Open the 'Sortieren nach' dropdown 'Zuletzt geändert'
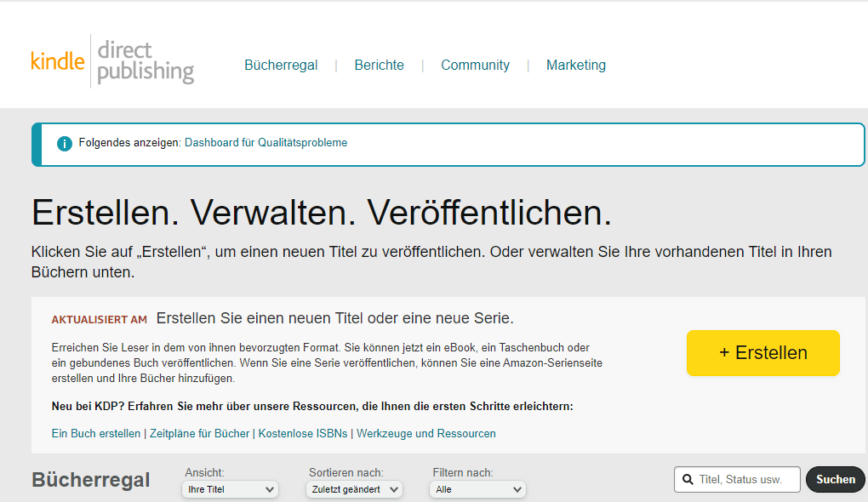The width and height of the screenshot is (868, 502). click(x=354, y=489)
